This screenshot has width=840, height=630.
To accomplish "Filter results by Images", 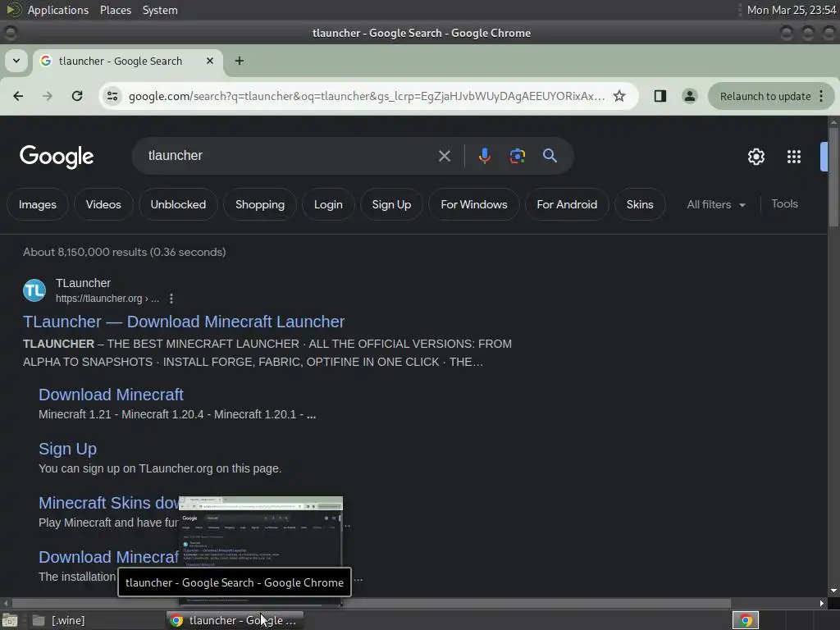I will (38, 204).
